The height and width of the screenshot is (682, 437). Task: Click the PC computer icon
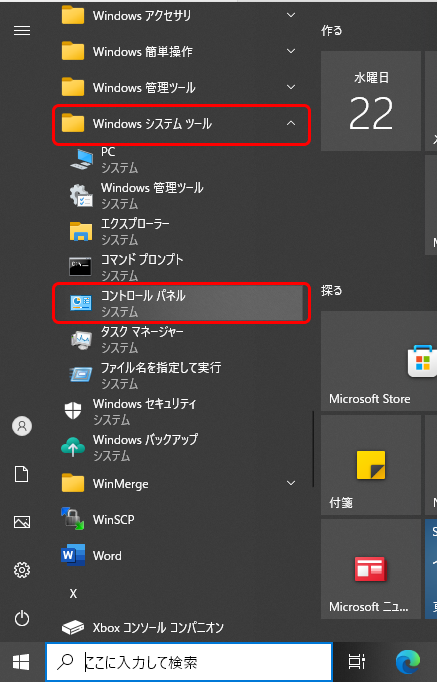tap(81, 159)
